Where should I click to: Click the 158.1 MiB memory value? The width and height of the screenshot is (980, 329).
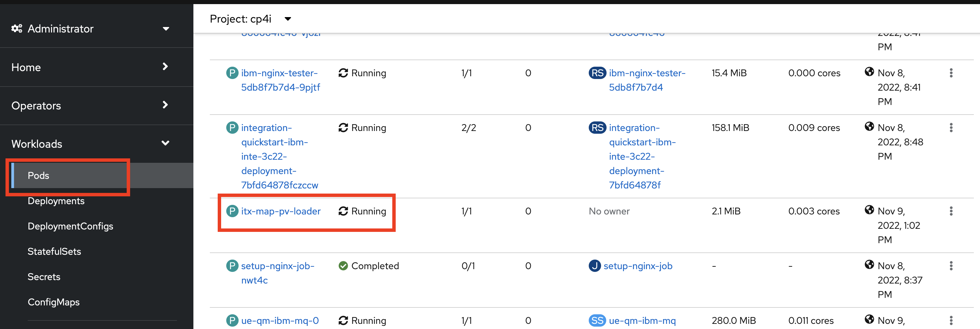point(730,128)
